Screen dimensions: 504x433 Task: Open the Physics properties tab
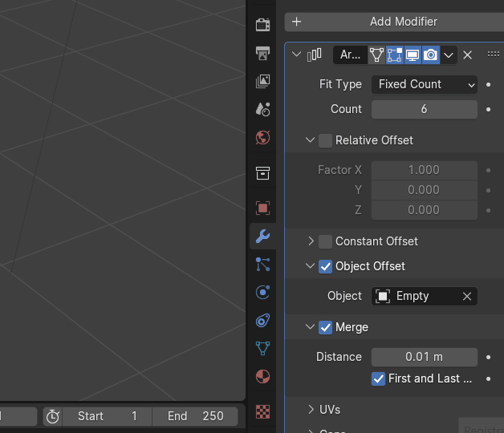click(x=262, y=293)
